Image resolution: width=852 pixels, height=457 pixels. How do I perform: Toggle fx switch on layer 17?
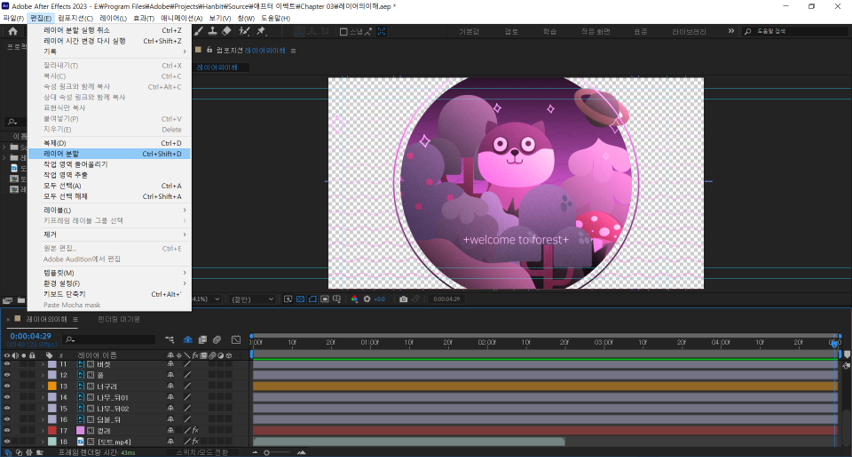tap(195, 430)
